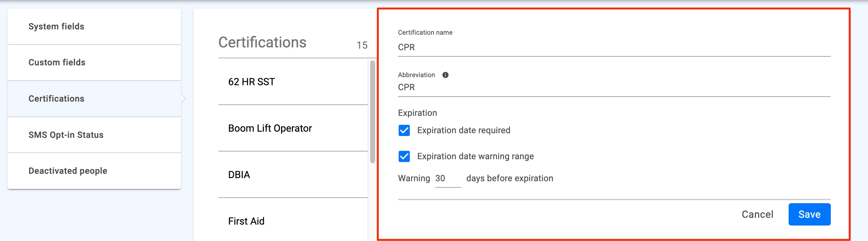This screenshot has height=241, width=868.
Task: Click the Abbreviation input field
Action: (x=614, y=88)
